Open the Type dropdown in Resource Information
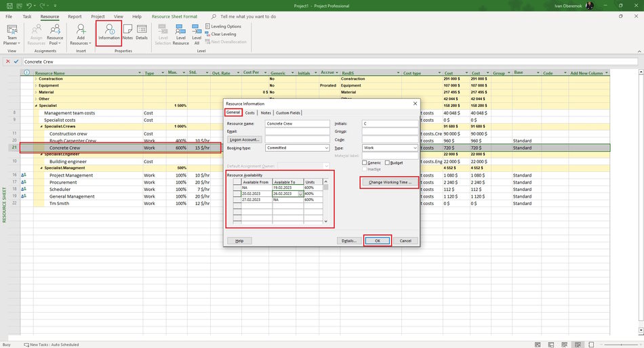 click(x=415, y=148)
